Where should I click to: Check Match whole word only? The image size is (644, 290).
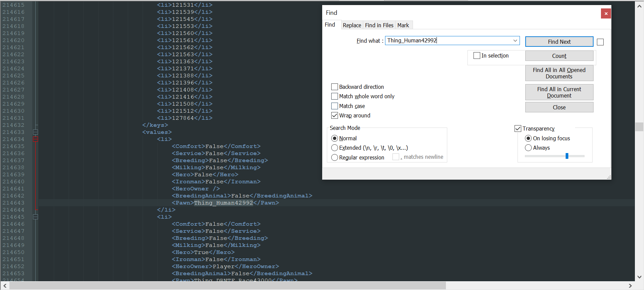(335, 96)
